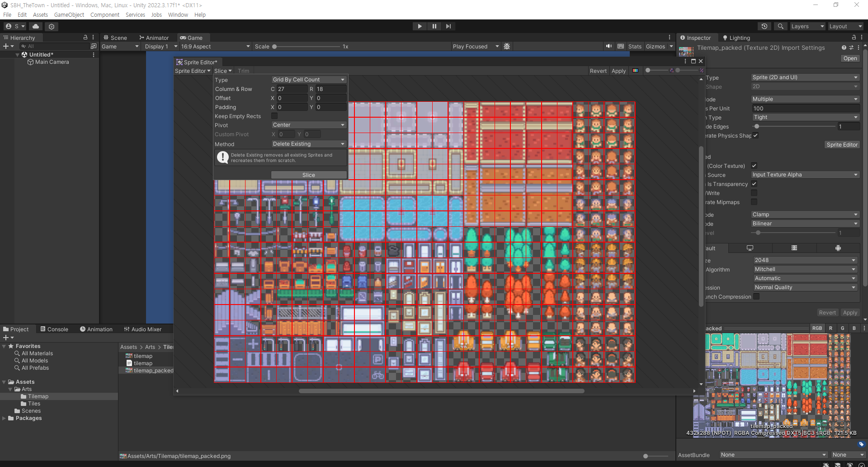
Task: Open the GameObject menu
Action: click(69, 15)
